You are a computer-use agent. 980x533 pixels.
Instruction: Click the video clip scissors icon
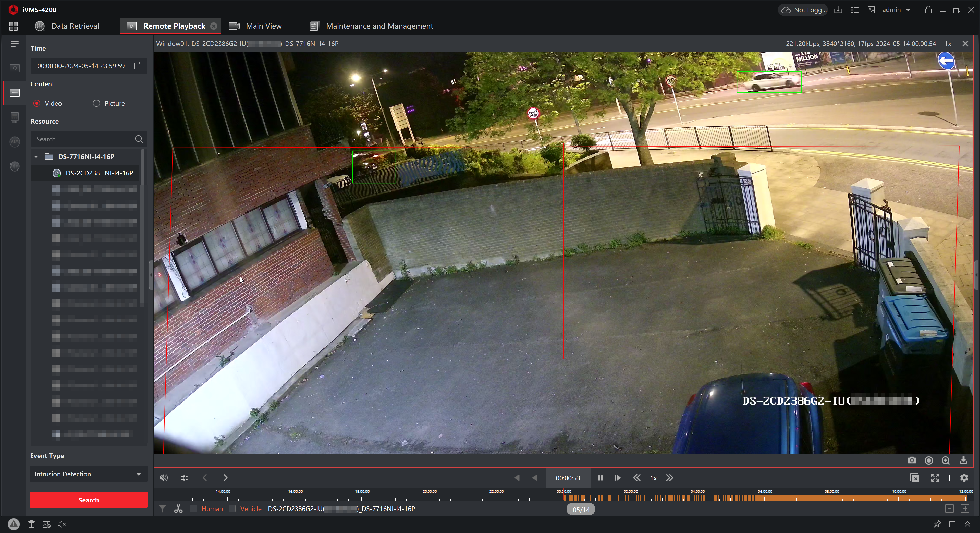click(178, 509)
